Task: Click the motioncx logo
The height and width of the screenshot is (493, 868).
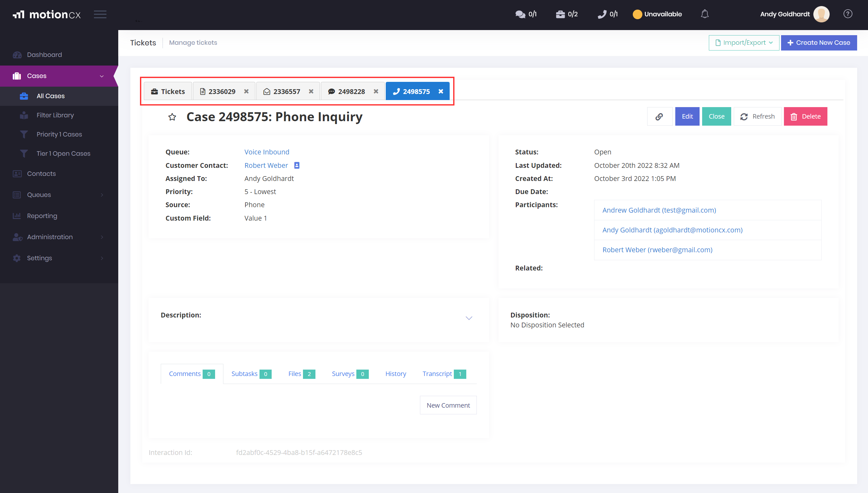Action: pos(47,14)
